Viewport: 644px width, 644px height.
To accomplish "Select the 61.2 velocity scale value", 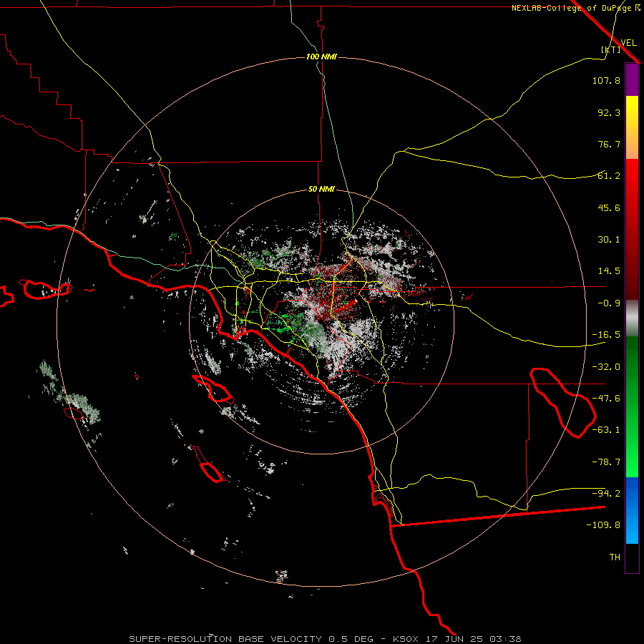I will (609, 176).
